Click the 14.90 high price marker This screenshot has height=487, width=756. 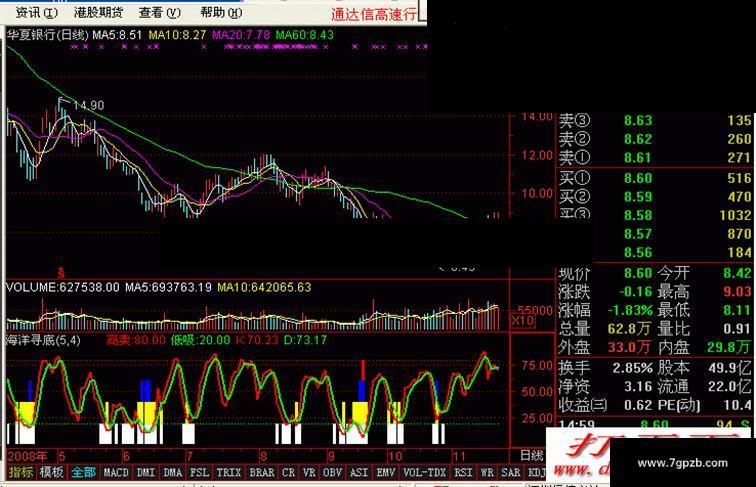pos(89,105)
